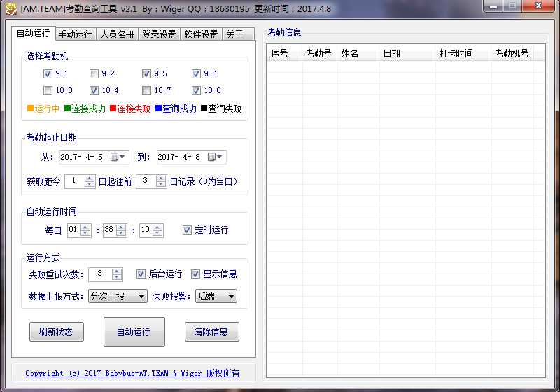Sort by the 考勤机号 column header
The height and width of the screenshot is (392, 560).
[x=512, y=54]
